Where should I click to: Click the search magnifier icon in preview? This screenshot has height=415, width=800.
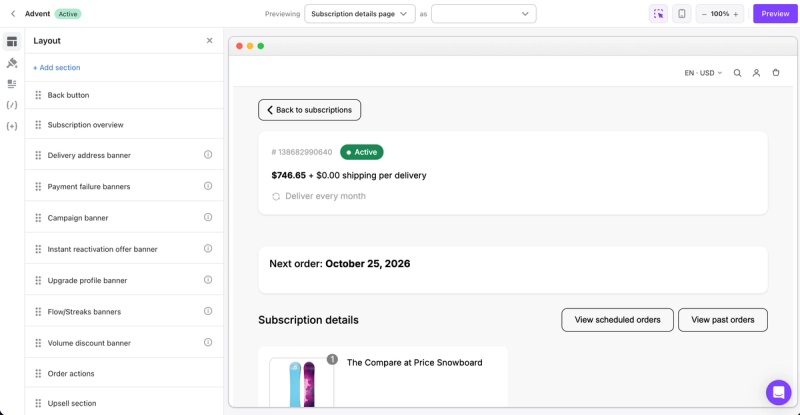click(x=737, y=73)
